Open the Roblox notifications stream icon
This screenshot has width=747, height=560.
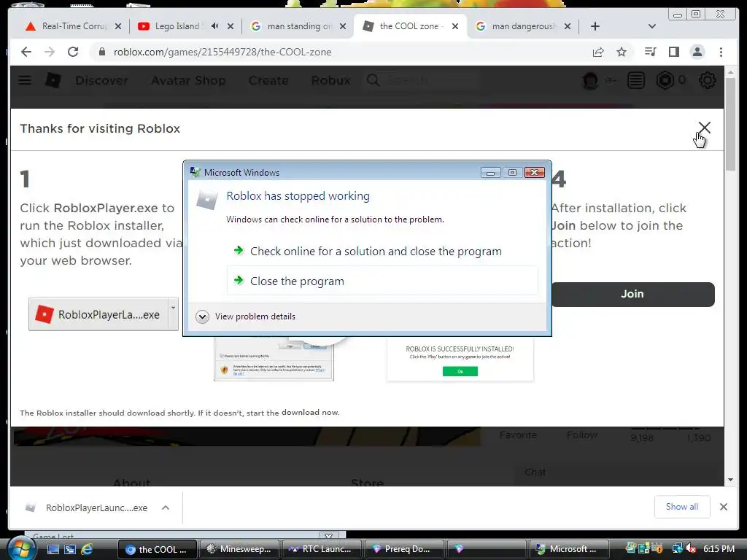tap(636, 80)
